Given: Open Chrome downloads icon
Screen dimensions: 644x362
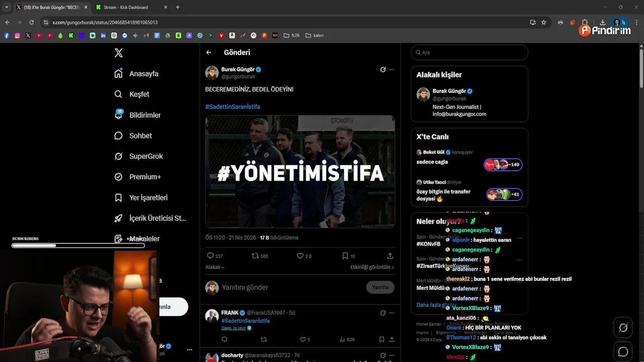Looking at the screenshot, I should (602, 22).
